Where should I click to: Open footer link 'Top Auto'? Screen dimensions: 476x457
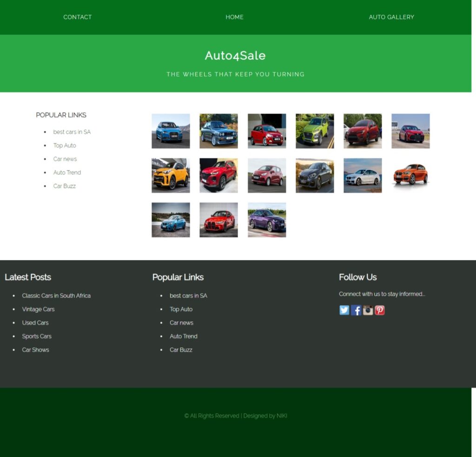coord(181,309)
